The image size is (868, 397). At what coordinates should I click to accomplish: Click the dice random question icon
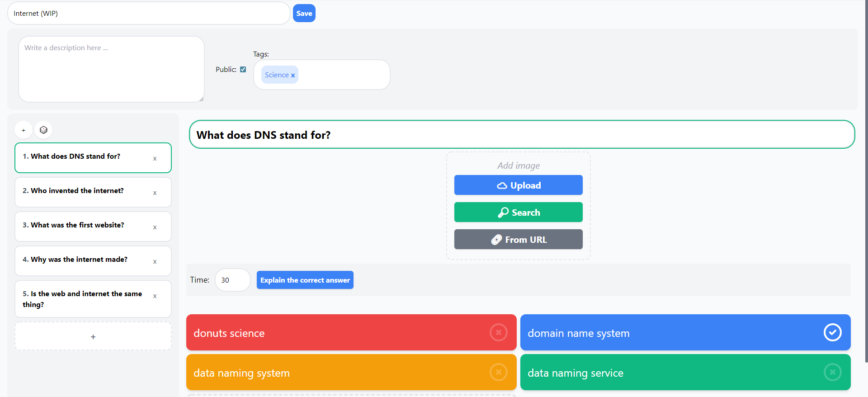[x=43, y=130]
